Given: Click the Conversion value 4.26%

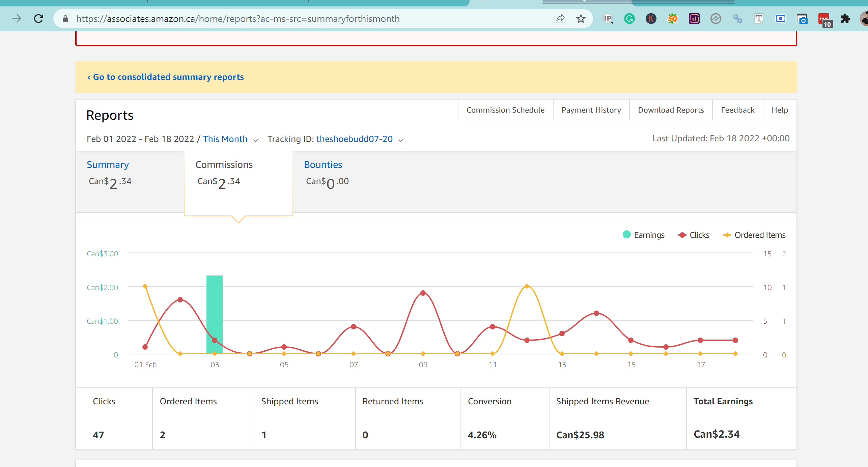Looking at the screenshot, I should tap(482, 435).
